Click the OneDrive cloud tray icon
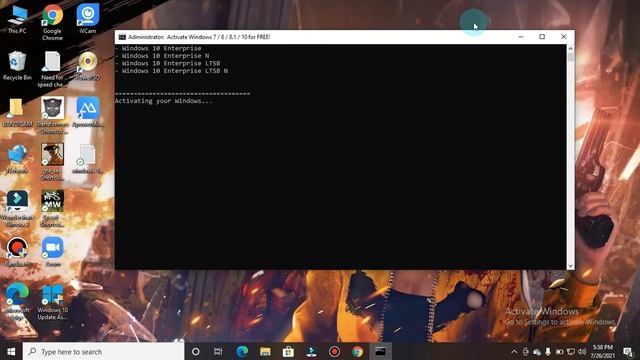 (x=537, y=351)
